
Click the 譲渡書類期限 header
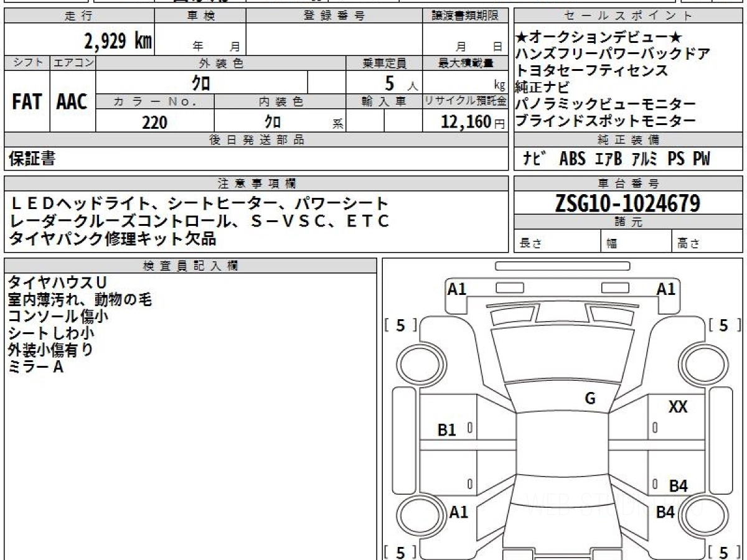pos(465,16)
